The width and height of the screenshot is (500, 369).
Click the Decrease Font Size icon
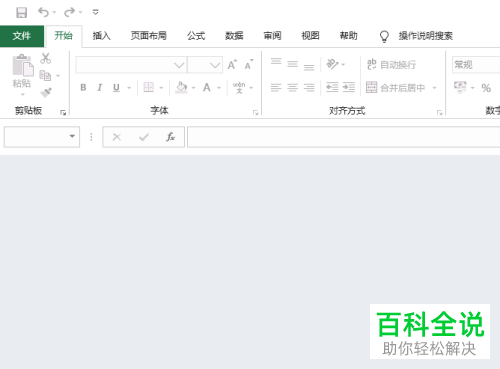[249, 64]
